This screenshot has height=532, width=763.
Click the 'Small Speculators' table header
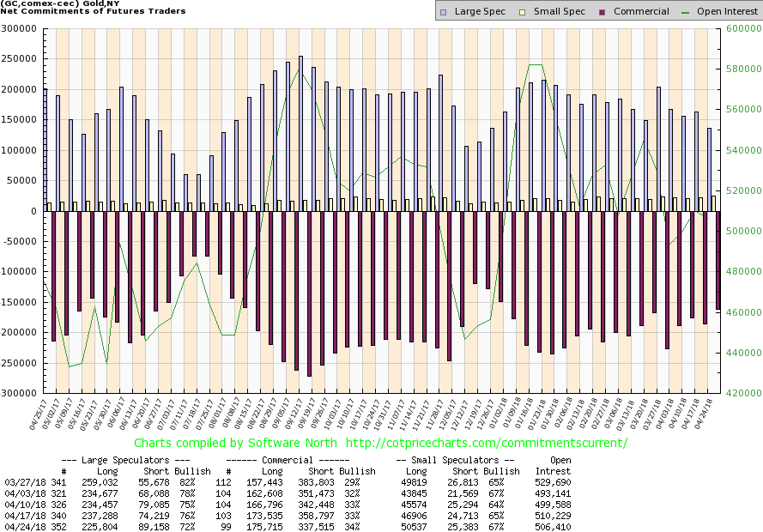pos(463,460)
